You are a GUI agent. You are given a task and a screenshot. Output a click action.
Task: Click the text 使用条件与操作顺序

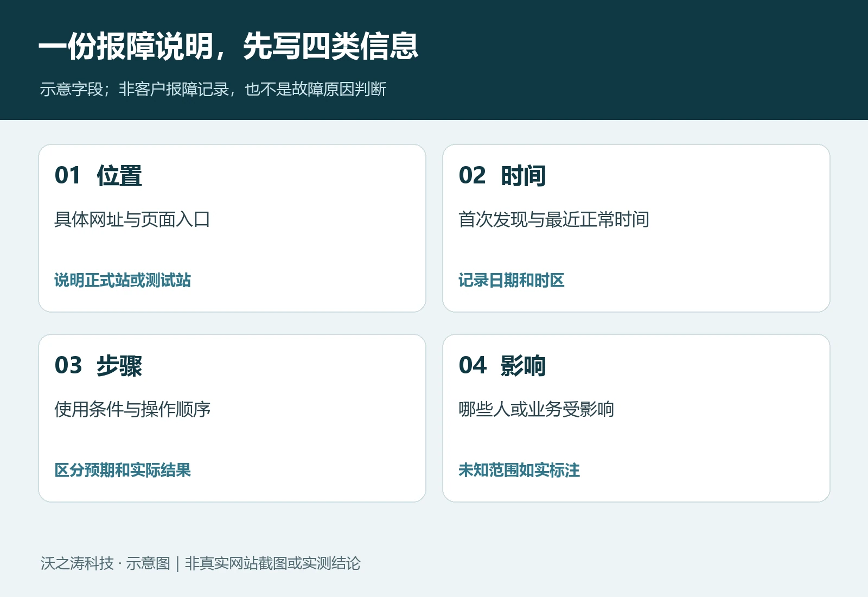(x=132, y=409)
